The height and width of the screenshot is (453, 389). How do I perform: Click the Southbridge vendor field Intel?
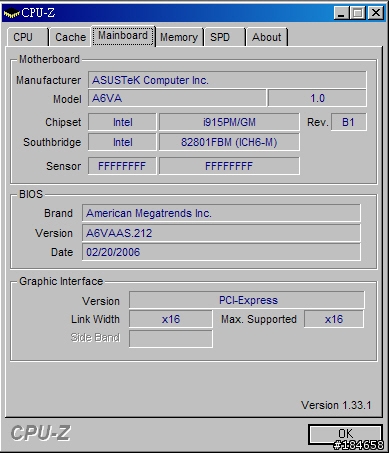click(122, 142)
